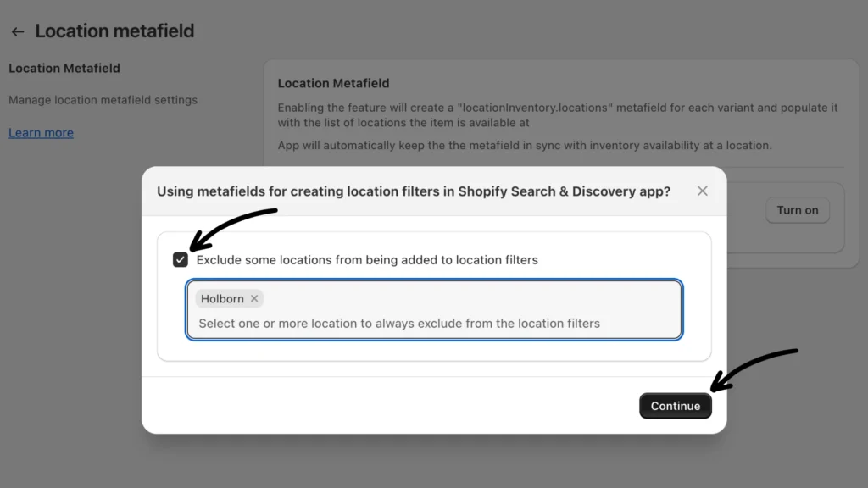The height and width of the screenshot is (488, 868).
Task: Click the hand-drawn arrow pointing at Continue
Action: pos(754,366)
